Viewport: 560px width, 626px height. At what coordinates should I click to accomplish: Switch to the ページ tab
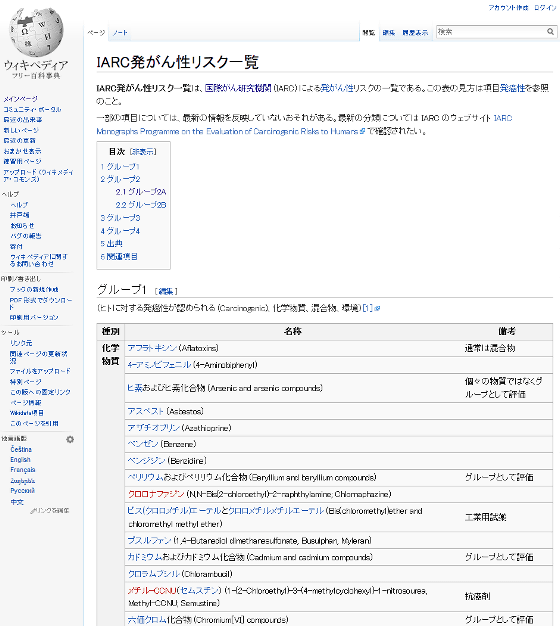[x=96, y=33]
